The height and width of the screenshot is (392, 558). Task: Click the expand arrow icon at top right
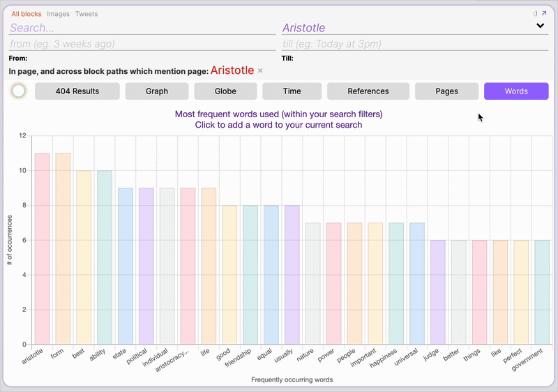(x=544, y=13)
